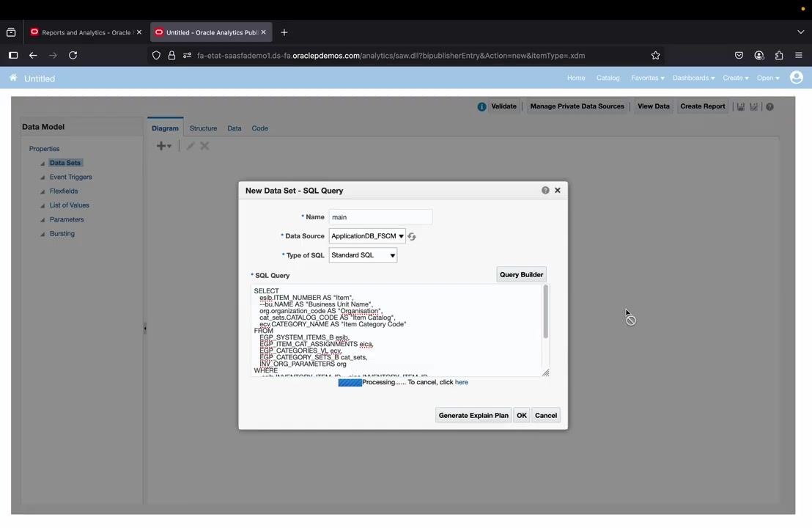Open the browser extensions icon
The image size is (812, 528).
(779, 56)
